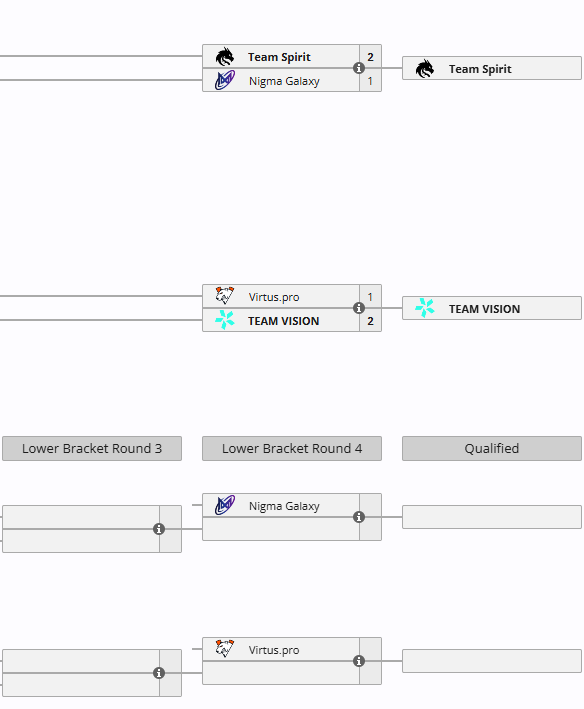
Task: Click Team Spirit name in match box
Action: pyautogui.click(x=279, y=57)
